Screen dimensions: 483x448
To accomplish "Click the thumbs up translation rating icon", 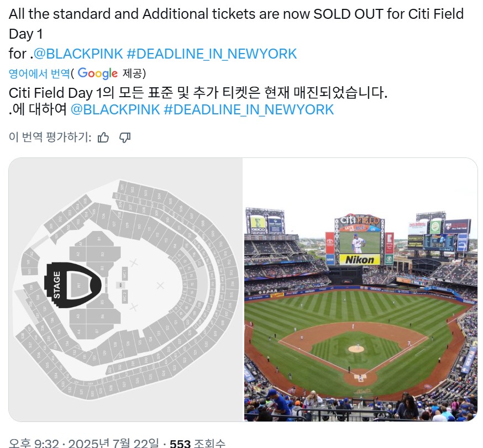I will pyautogui.click(x=103, y=138).
